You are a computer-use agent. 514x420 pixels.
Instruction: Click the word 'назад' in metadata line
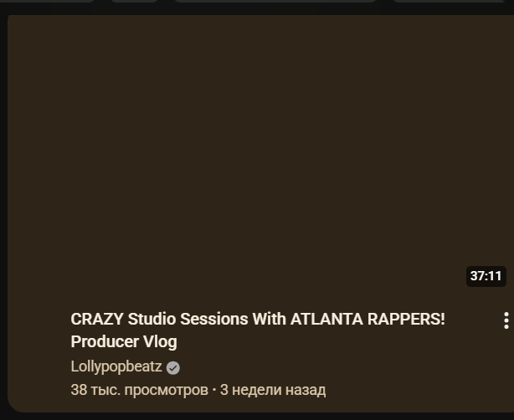(306, 390)
